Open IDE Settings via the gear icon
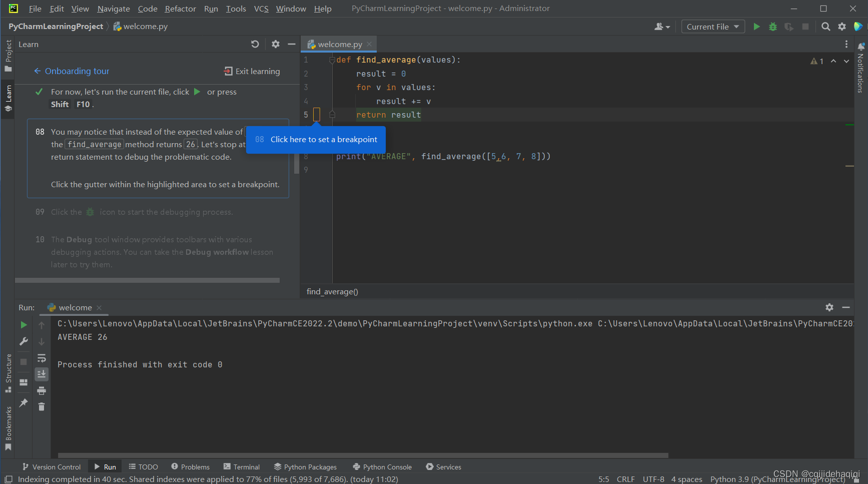868x484 pixels. click(842, 27)
